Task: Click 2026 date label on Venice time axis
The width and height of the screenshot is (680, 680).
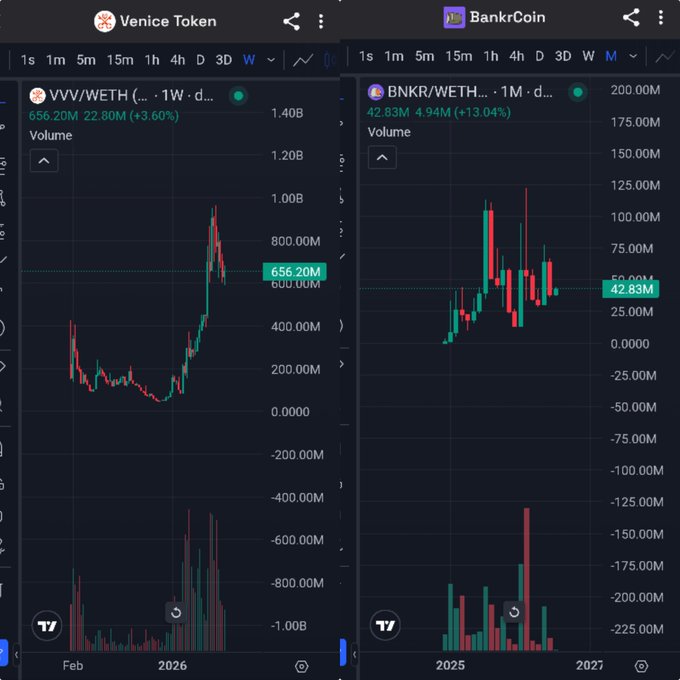Action: coord(172,666)
